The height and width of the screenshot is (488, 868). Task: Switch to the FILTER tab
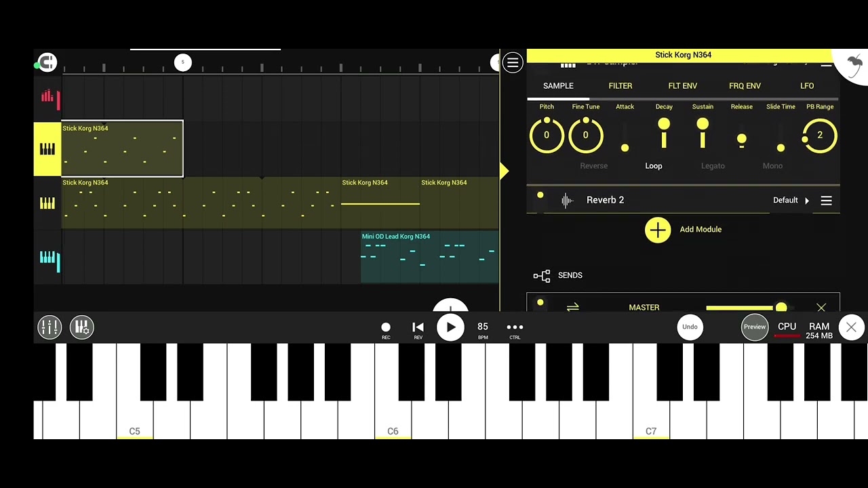(620, 86)
